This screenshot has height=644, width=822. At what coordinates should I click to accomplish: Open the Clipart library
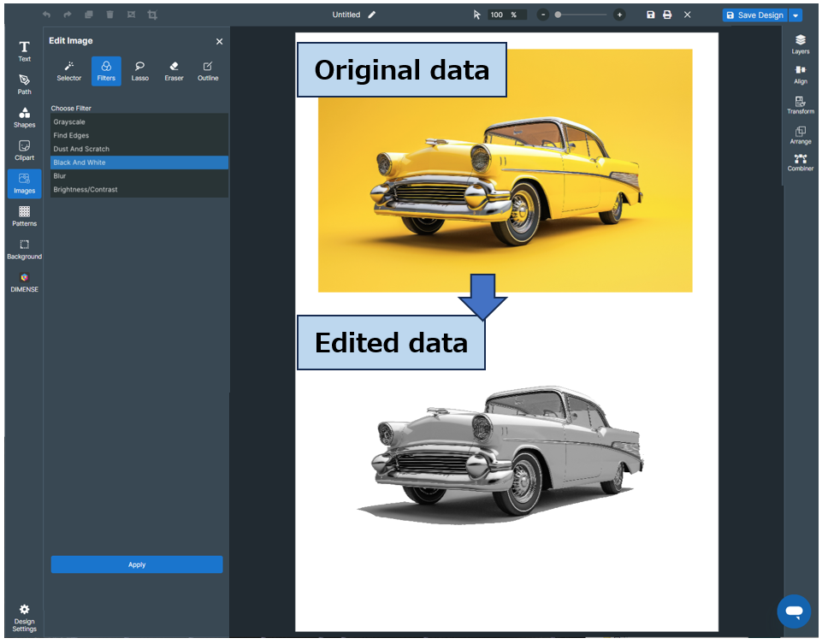(24, 150)
